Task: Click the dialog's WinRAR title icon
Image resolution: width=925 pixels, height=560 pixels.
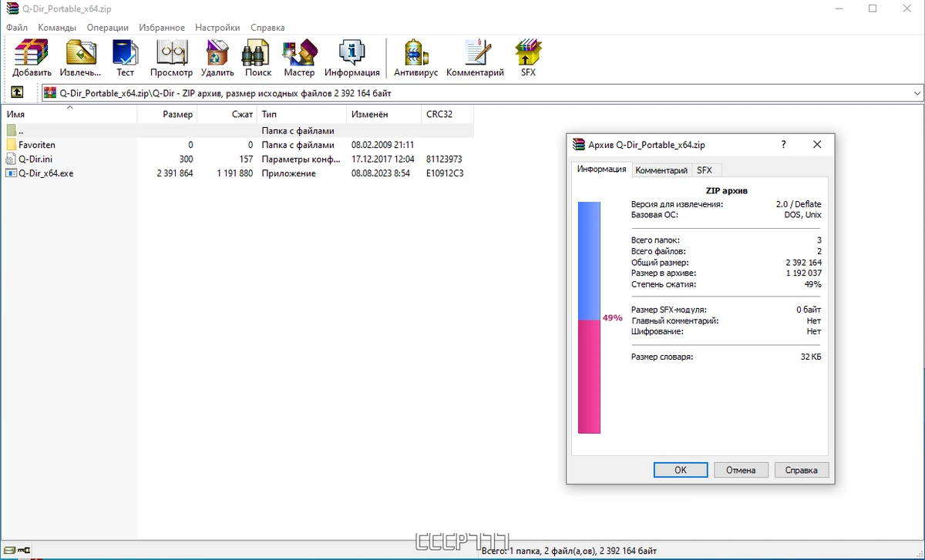Action: click(x=579, y=144)
